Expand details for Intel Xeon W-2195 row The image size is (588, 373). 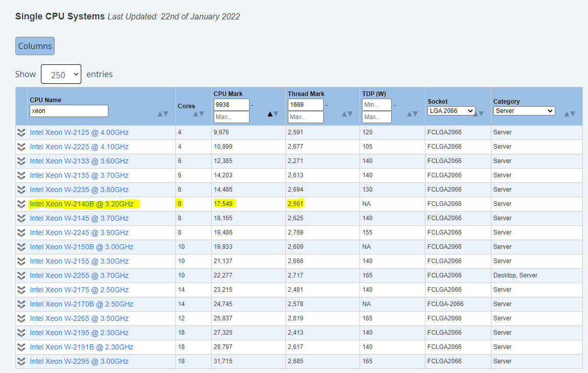(x=21, y=333)
